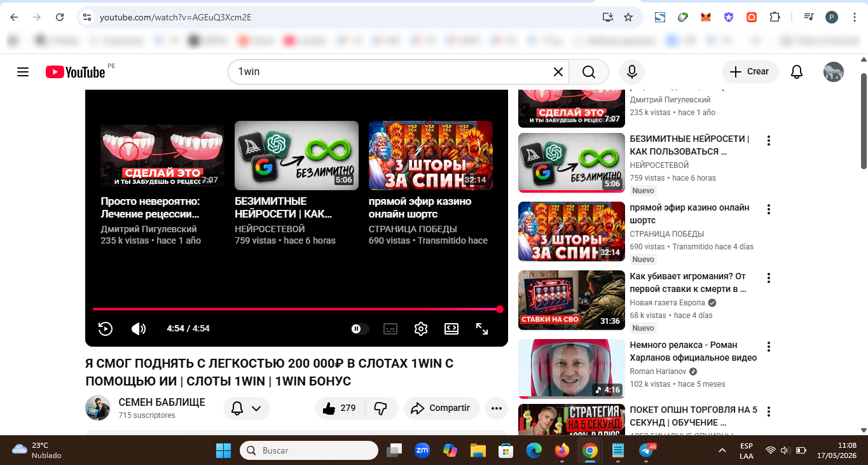Click the magnifier search button
Image resolution: width=868 pixels, height=465 pixels.
(x=589, y=72)
